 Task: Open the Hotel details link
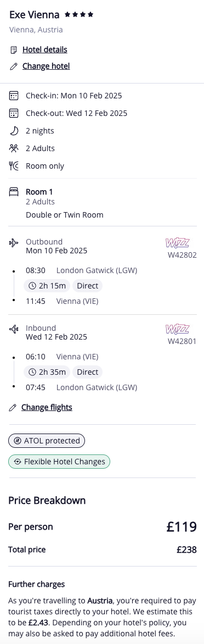[44, 49]
